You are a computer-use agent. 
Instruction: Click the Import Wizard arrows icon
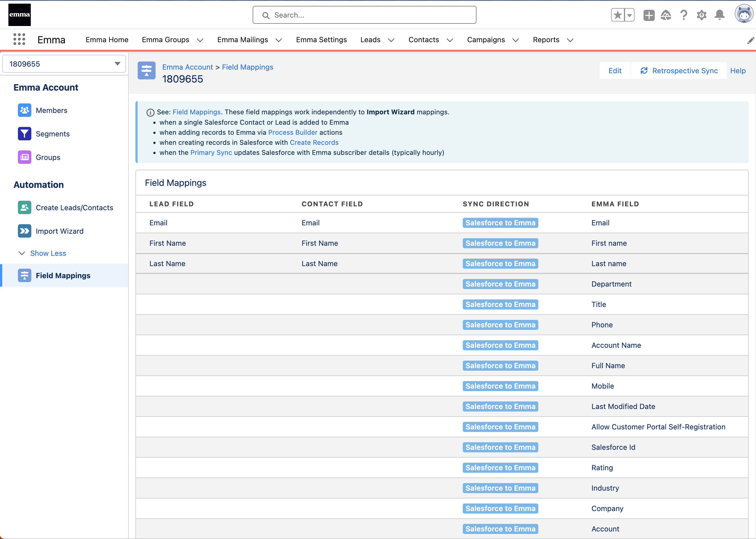pos(24,231)
